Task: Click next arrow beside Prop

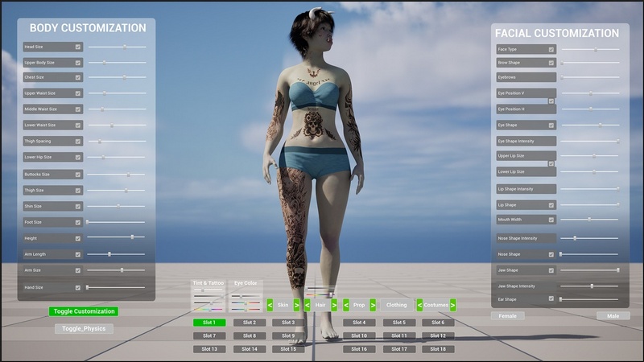Action: tap(373, 305)
